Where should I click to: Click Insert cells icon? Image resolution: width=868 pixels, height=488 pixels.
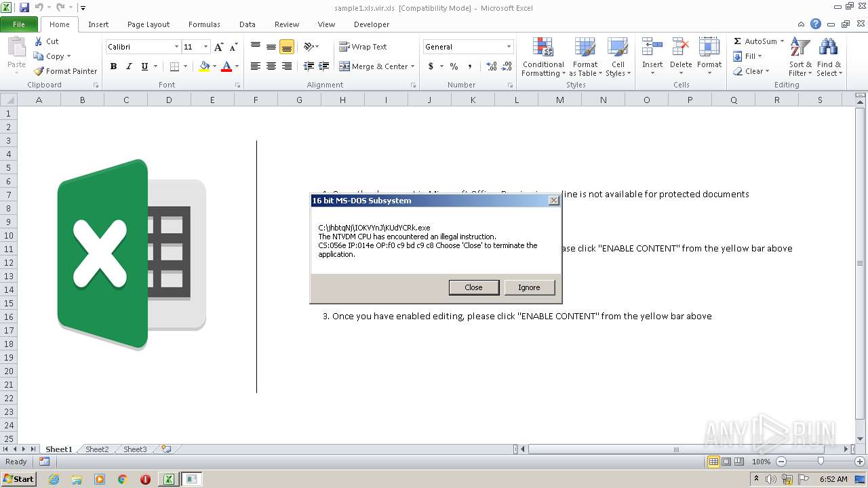tap(652, 47)
